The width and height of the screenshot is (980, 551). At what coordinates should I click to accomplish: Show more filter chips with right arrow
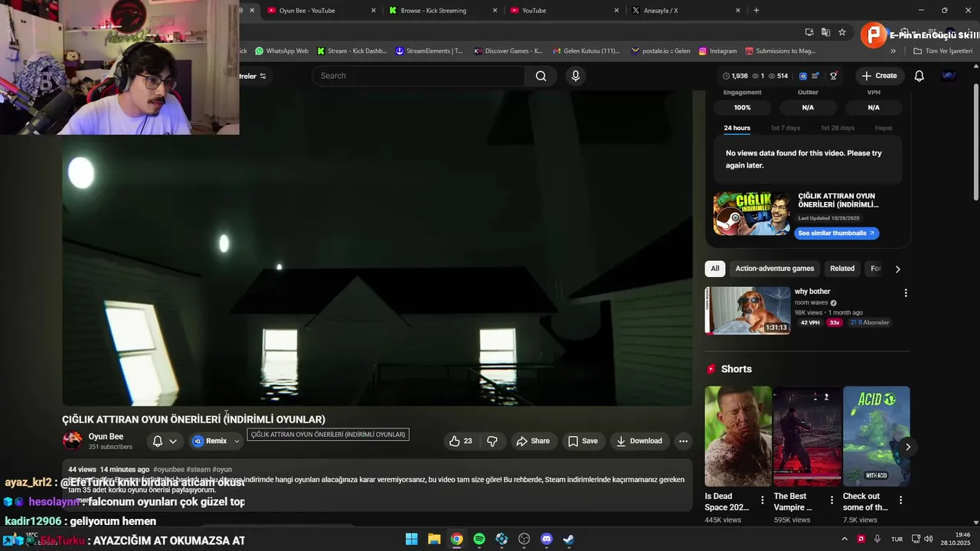pyautogui.click(x=897, y=269)
